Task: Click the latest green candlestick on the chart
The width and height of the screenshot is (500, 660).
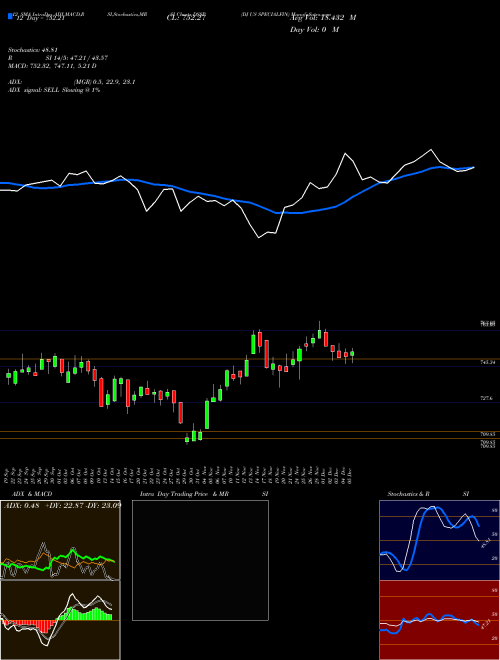Action: (x=352, y=354)
